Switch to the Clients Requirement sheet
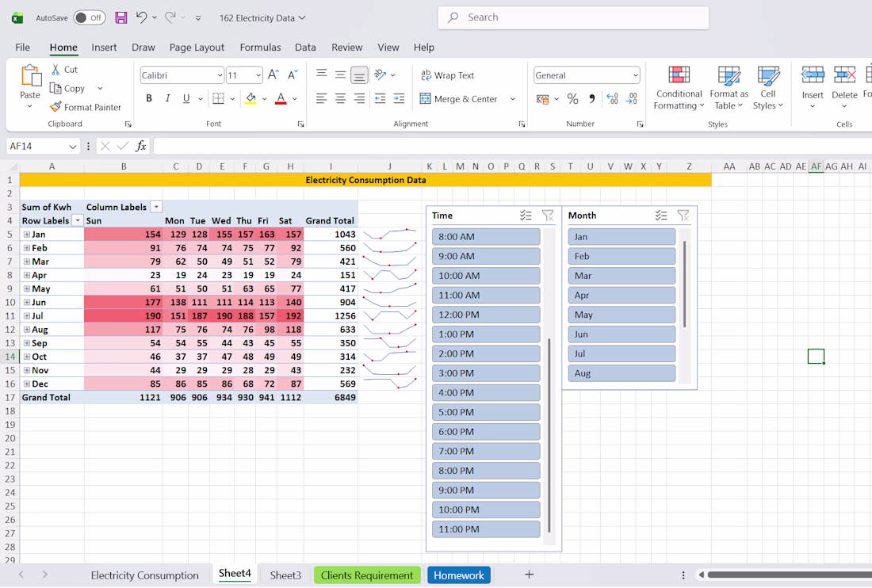This screenshot has height=588, width=872. click(367, 575)
